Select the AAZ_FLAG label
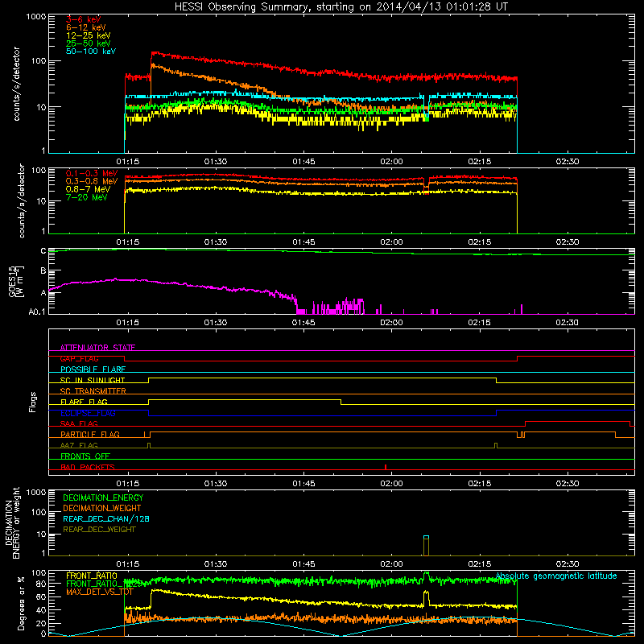Screen dimensions: 644x644 click(x=79, y=445)
